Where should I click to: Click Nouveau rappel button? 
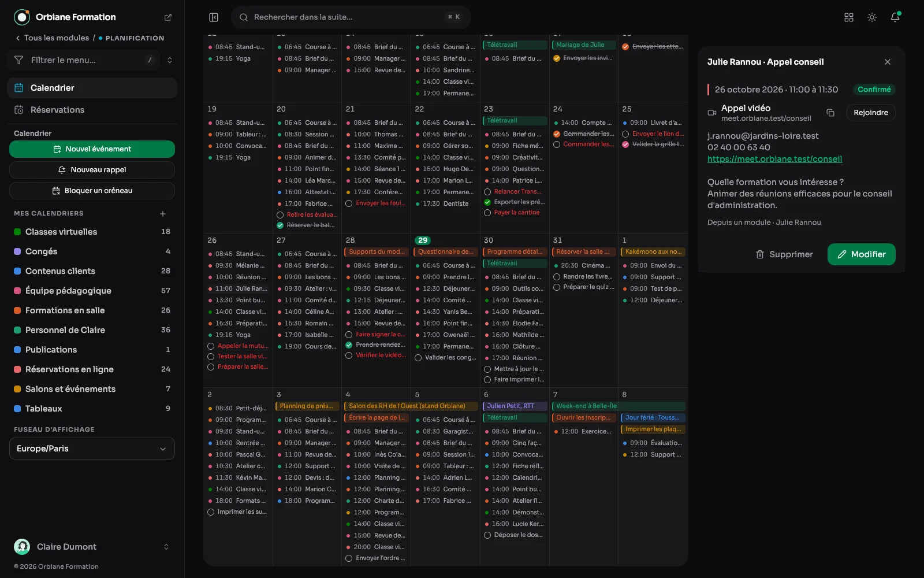pos(92,170)
